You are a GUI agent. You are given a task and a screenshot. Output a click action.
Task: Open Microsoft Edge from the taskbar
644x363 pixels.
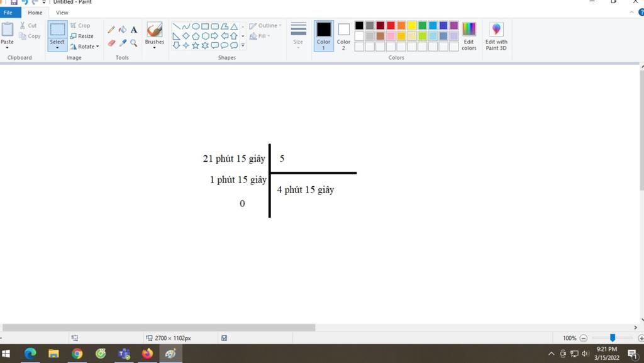[x=30, y=354]
